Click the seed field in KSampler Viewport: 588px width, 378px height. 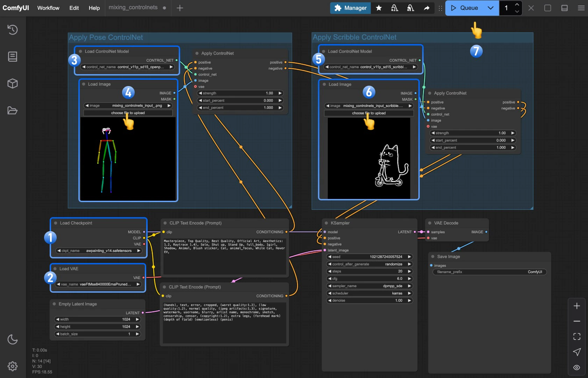(x=369, y=256)
